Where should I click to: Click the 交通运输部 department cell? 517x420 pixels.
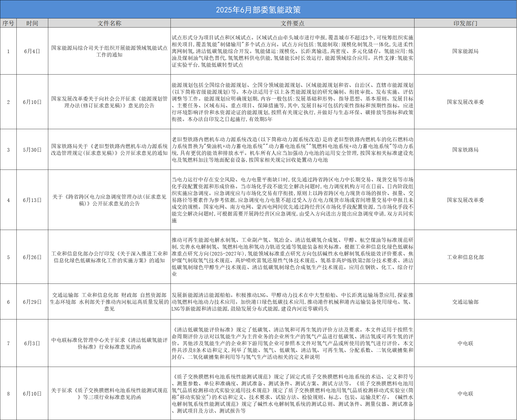click(465, 302)
